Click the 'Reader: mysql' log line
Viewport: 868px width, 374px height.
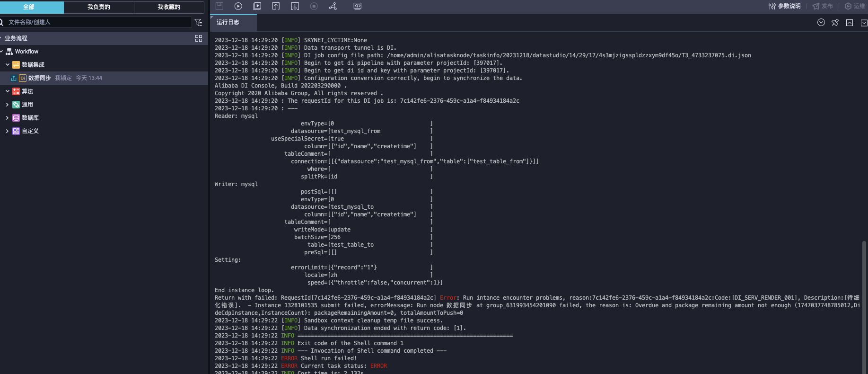[x=236, y=116]
